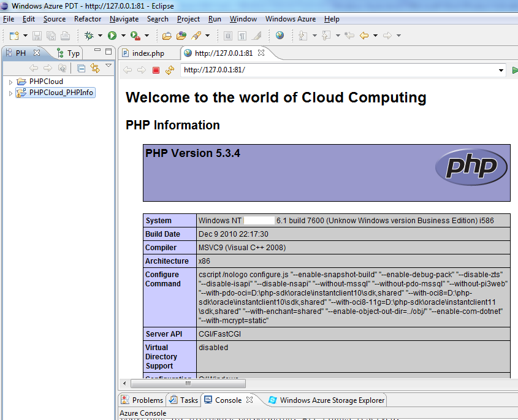Open the Help menu
Viewport: 518px width, 420px height.
coord(332,19)
